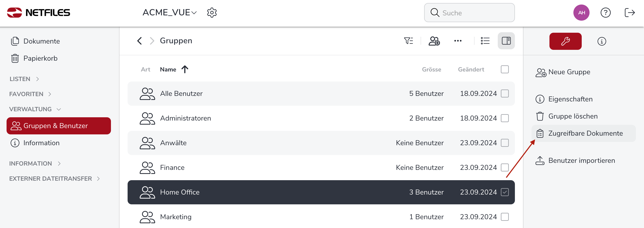Image resolution: width=644 pixels, height=228 pixels.
Task: Click Zugreifbare Dokumente action
Action: (x=585, y=133)
